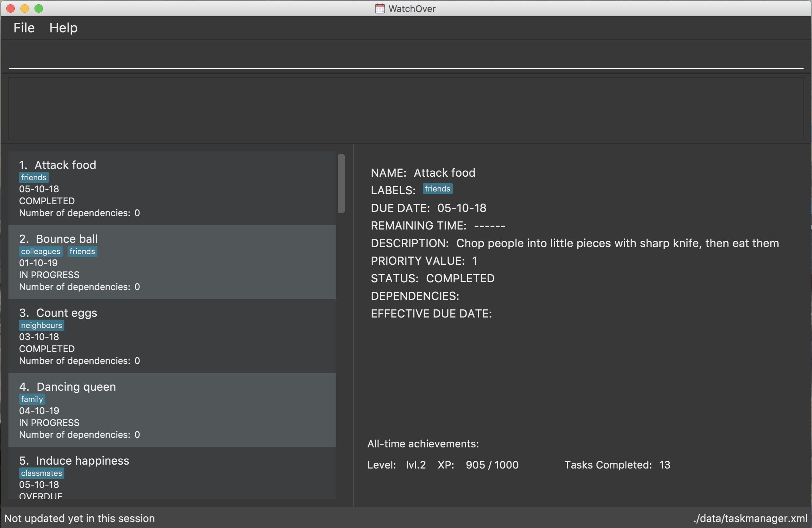Click All-time achievements heading
This screenshot has height=528, width=812.
(x=423, y=444)
